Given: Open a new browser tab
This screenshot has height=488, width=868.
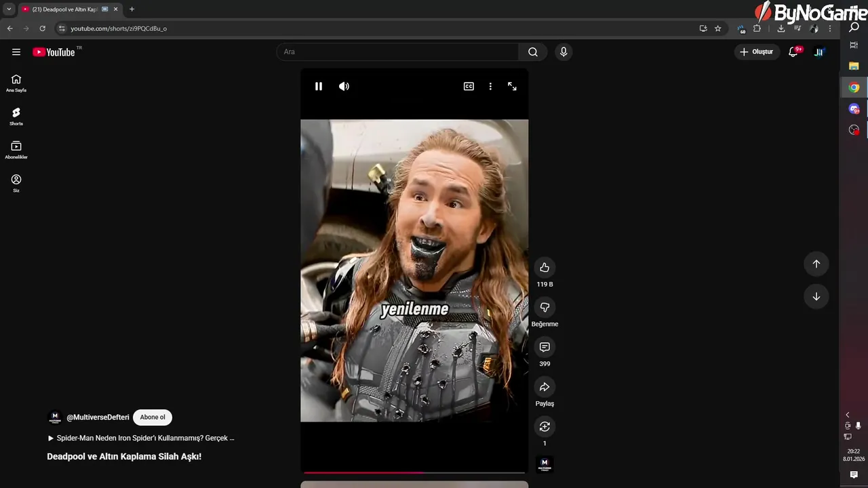Looking at the screenshot, I should click(x=132, y=9).
